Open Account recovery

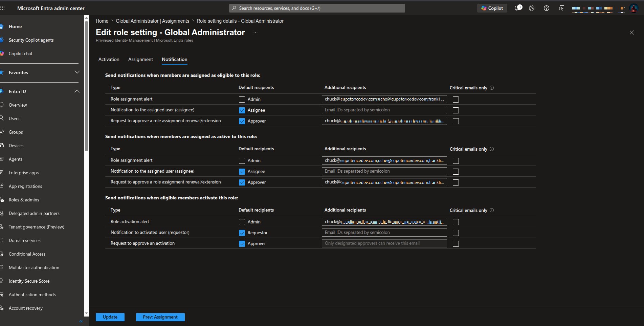(x=26, y=308)
